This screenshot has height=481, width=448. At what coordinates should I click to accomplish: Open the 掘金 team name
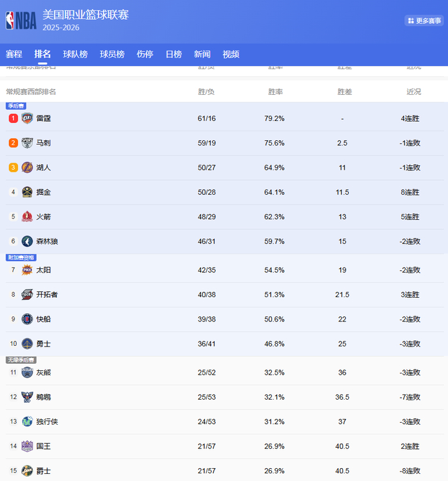pyautogui.click(x=44, y=192)
